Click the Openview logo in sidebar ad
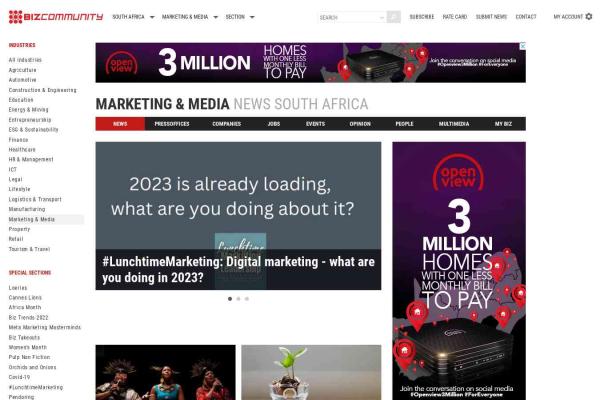Image resolution: width=600 pixels, height=400 pixels. (x=458, y=173)
